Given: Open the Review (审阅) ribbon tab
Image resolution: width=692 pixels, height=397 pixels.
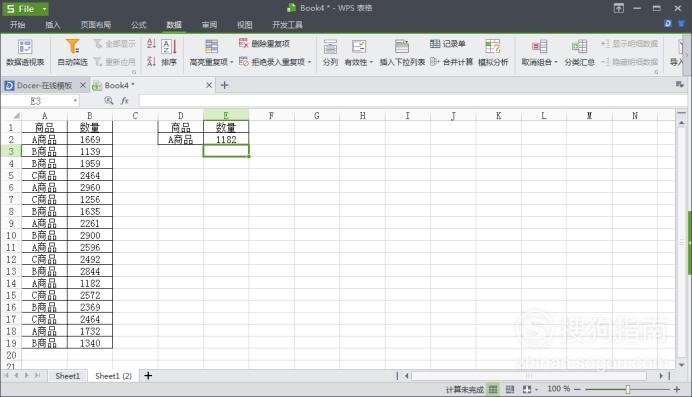Looking at the screenshot, I should click(209, 25).
